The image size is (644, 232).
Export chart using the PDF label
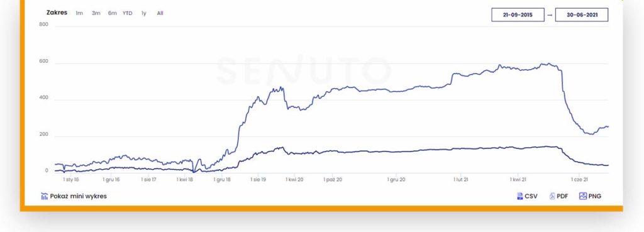point(562,196)
